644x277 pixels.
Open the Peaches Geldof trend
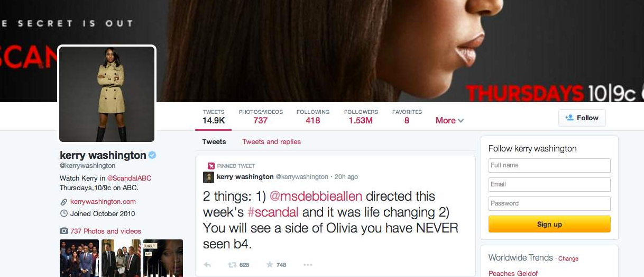click(x=513, y=273)
